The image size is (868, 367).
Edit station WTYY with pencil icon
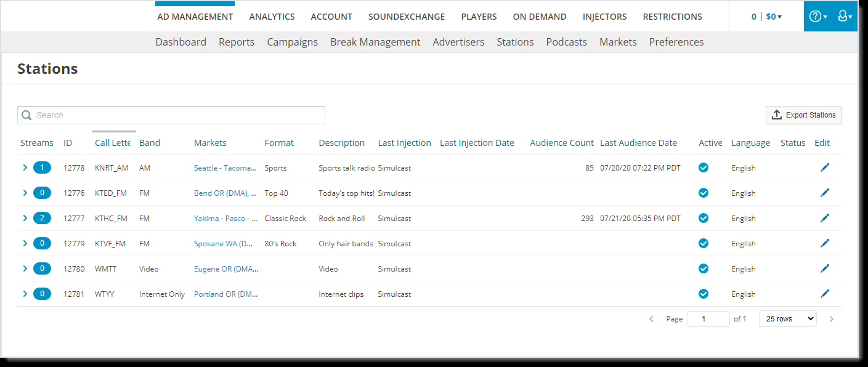(825, 294)
